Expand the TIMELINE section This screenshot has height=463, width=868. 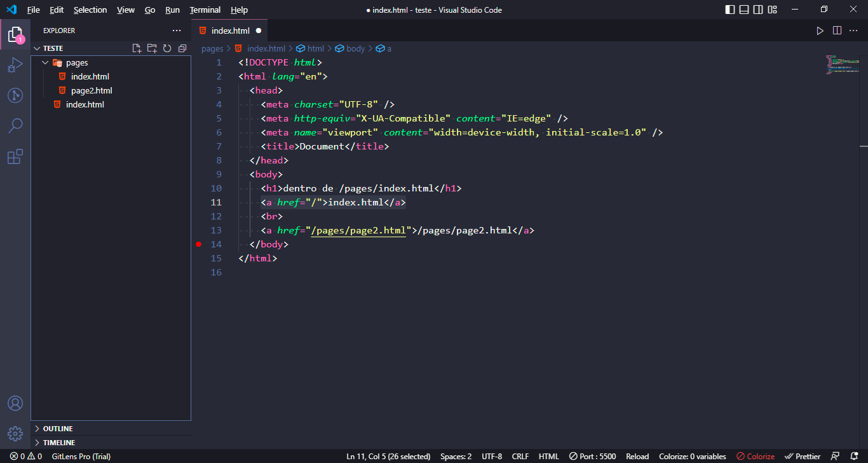(37, 443)
